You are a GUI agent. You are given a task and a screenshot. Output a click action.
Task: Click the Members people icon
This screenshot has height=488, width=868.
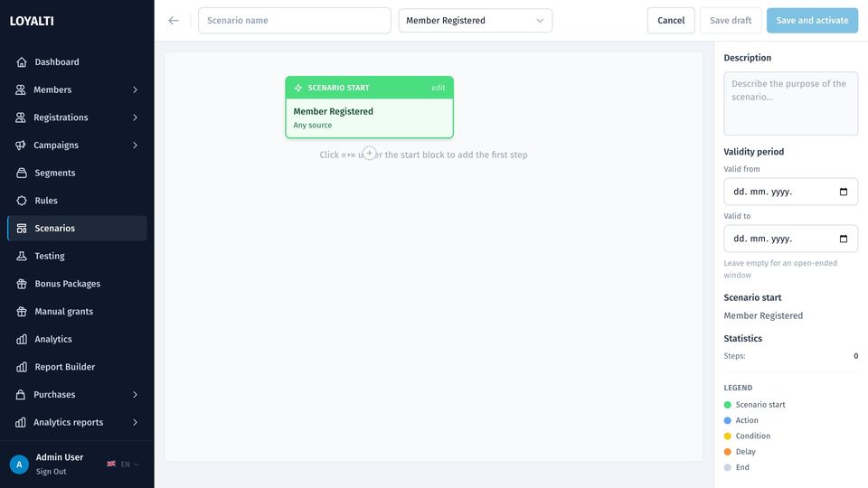pyautogui.click(x=21, y=89)
